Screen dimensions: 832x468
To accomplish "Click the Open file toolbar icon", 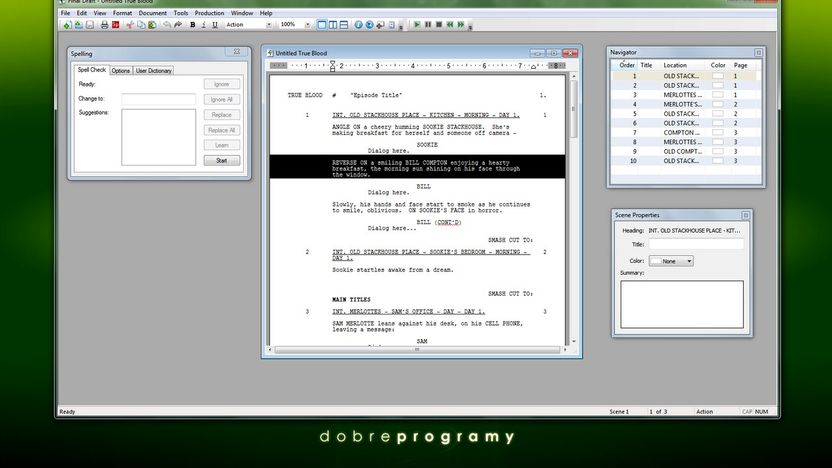I will [x=79, y=25].
